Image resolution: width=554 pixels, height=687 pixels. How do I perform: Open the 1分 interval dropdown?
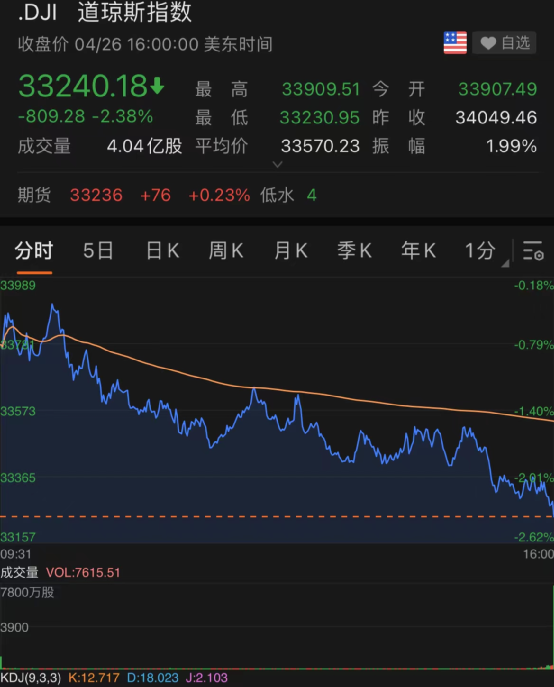(486, 251)
